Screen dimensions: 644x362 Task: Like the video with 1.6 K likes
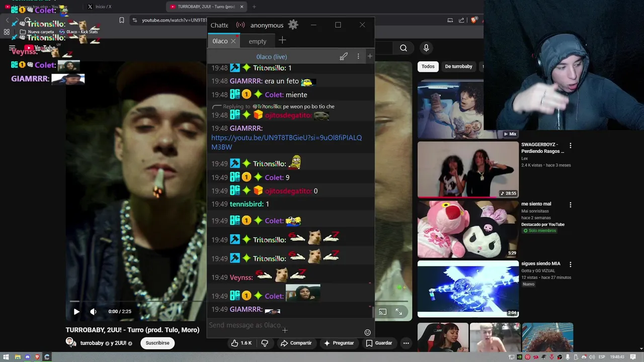pyautogui.click(x=242, y=343)
